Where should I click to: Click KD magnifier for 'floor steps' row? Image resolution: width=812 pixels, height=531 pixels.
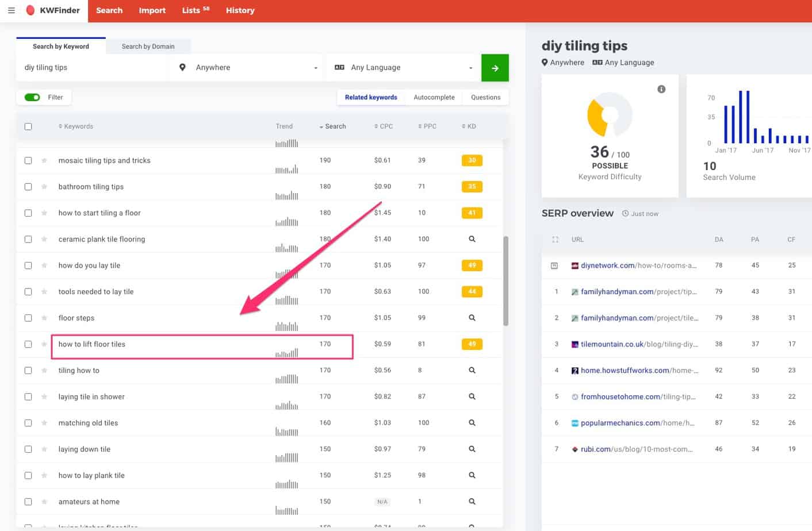point(472,318)
